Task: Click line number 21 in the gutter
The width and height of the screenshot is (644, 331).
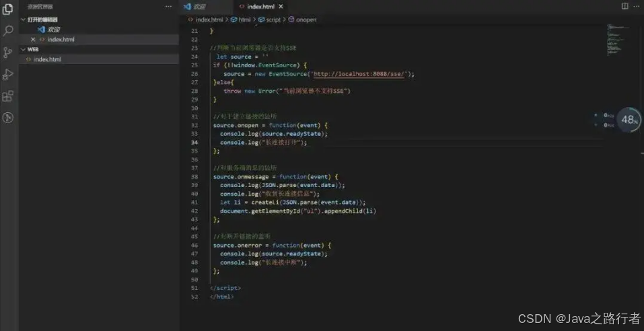Action: click(194, 31)
